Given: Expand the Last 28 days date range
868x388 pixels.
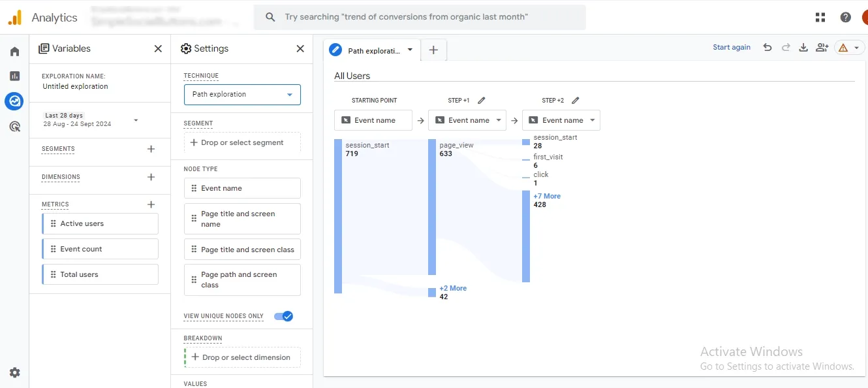Looking at the screenshot, I should tap(136, 120).
